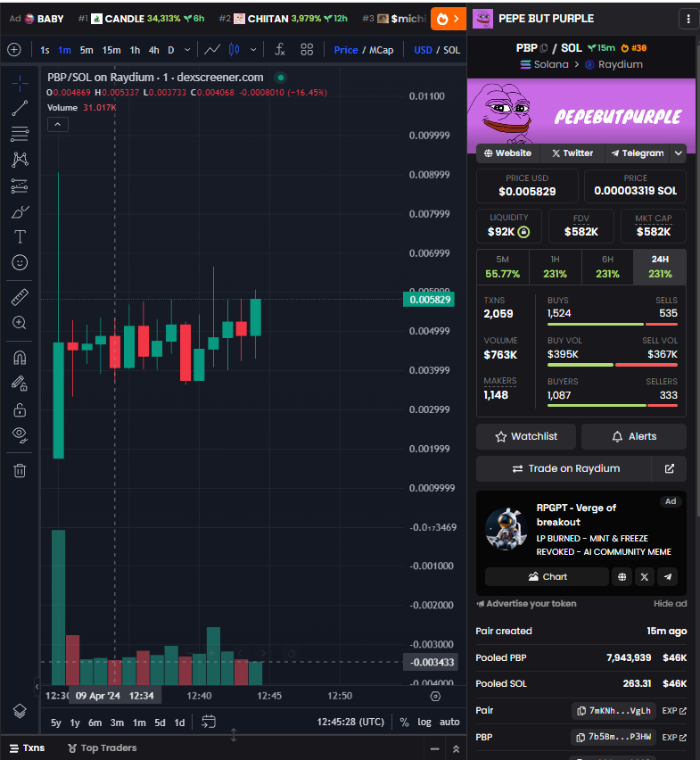Open the token Telegram link

(637, 153)
